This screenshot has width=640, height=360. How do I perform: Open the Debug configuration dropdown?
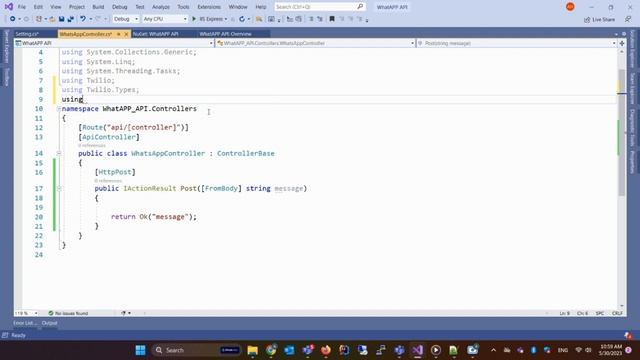[x=126, y=19]
